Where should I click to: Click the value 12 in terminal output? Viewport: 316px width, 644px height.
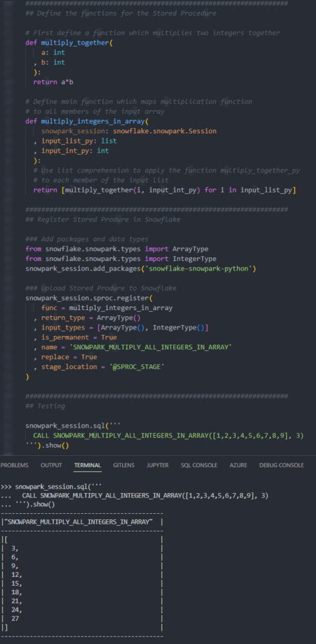coord(16,575)
